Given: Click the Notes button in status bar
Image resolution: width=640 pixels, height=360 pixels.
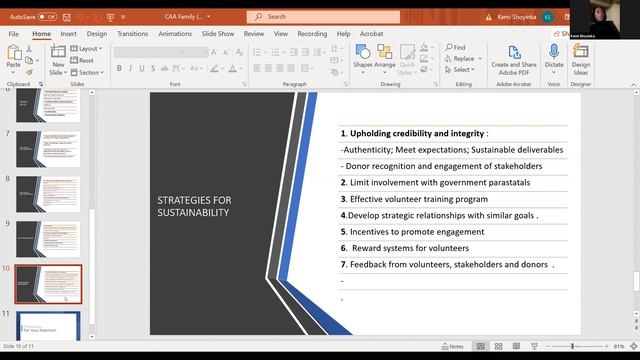Looking at the screenshot, I should pos(453,347).
